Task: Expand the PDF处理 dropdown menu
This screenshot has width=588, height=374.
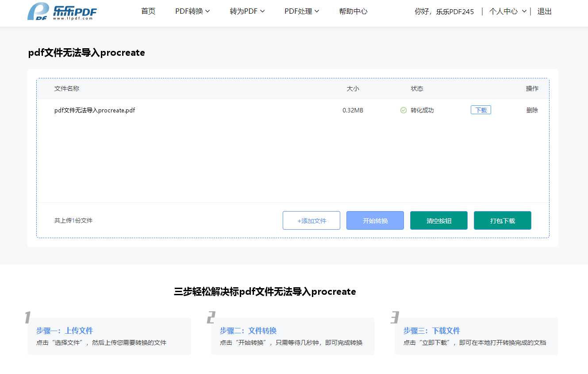Action: pos(302,12)
